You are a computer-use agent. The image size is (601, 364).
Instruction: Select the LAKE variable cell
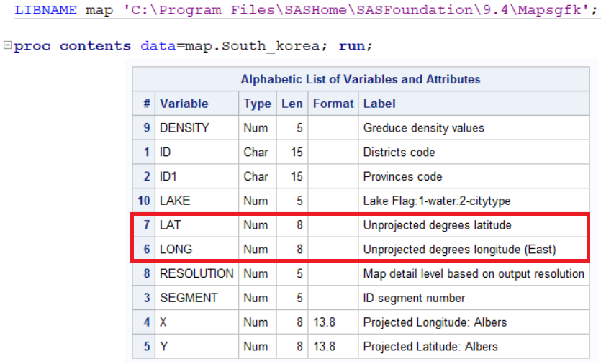click(175, 201)
